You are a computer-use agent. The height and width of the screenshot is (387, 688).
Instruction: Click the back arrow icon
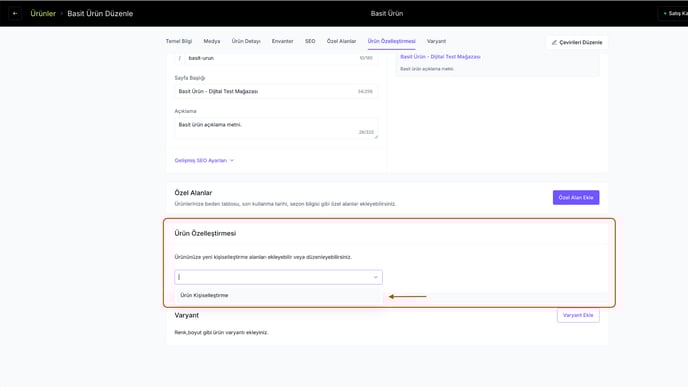(x=15, y=14)
